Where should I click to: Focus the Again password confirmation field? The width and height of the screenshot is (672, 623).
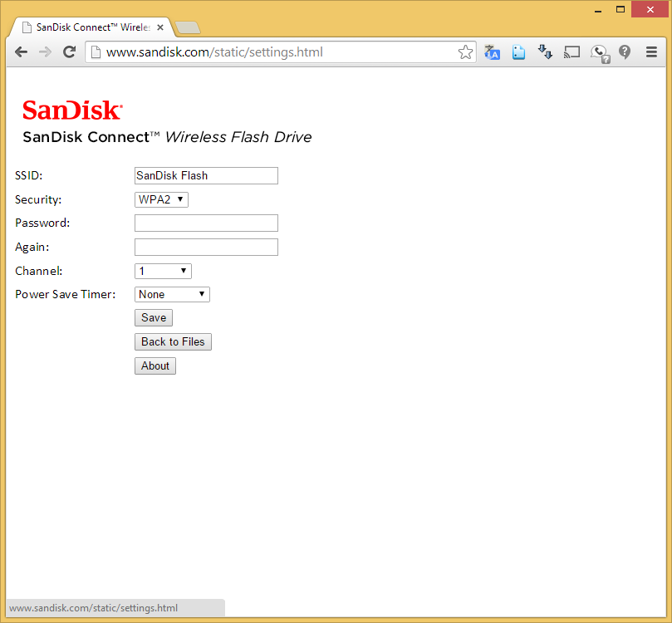coord(206,247)
